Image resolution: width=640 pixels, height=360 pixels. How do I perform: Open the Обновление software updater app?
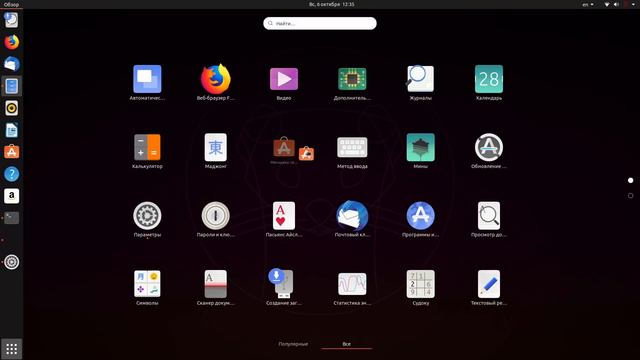489,147
